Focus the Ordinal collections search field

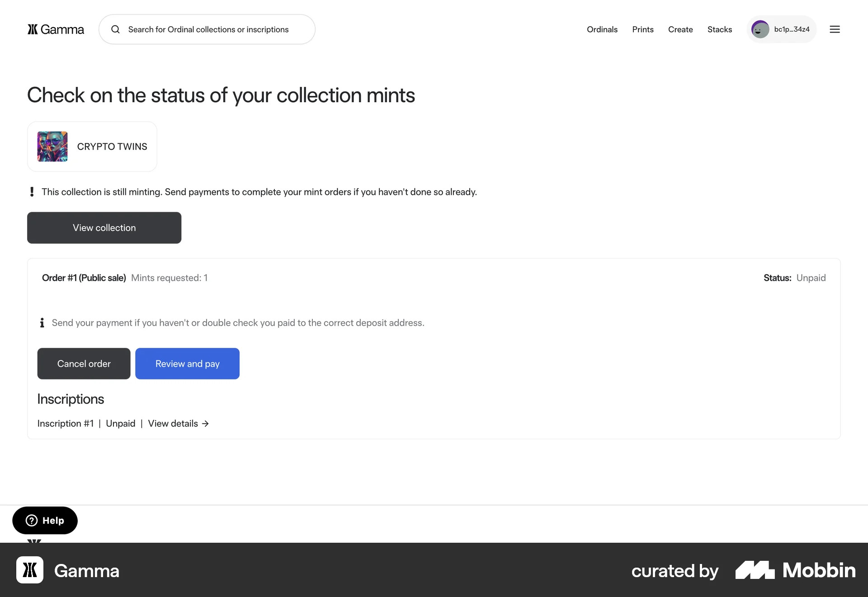tap(212, 29)
